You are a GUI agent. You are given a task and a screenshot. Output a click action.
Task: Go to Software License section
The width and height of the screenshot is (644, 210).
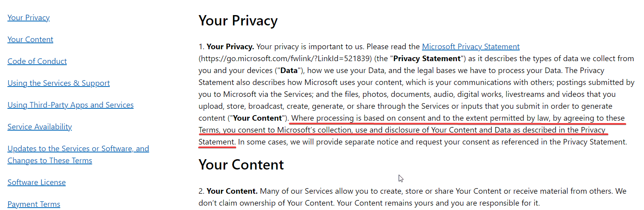36,182
